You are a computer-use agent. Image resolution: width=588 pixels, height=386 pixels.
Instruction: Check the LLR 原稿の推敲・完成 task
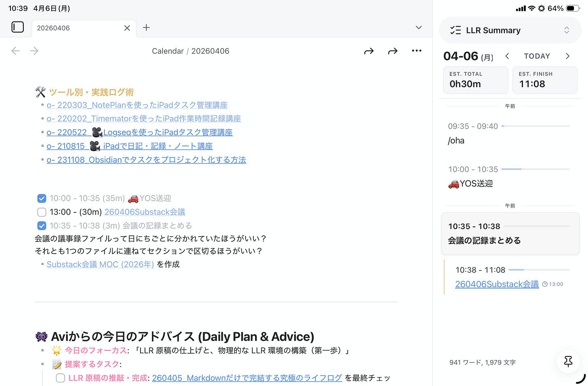[x=60, y=378]
